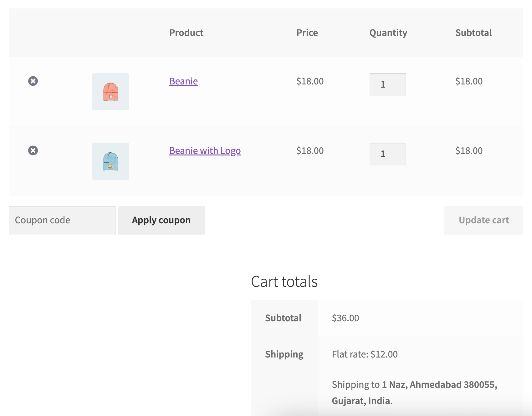Click the red Beanie product image
Viewport: 532px width, 416px height.
110,92
